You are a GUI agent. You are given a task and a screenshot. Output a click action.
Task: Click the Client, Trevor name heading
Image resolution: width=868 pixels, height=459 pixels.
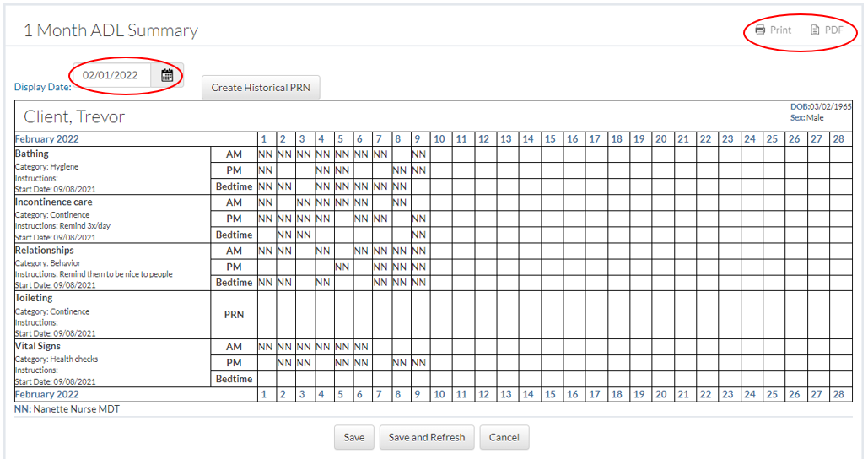pos(74,117)
